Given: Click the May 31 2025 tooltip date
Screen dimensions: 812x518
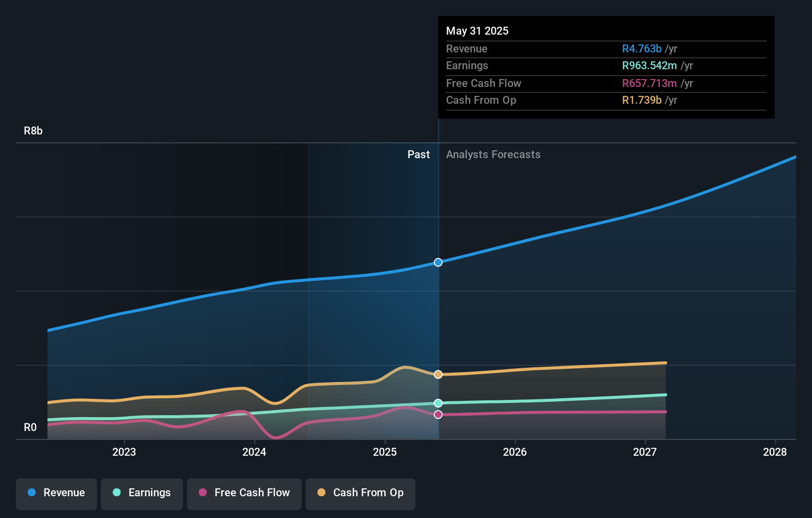Looking at the screenshot, I should 477,31.
